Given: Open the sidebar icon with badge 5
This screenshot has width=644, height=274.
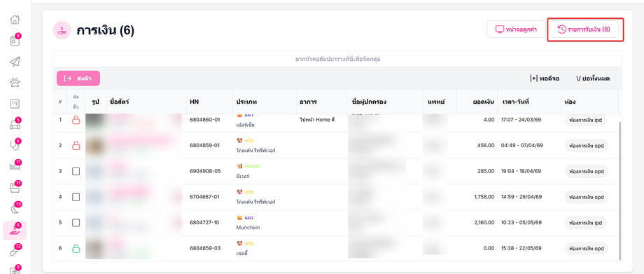Looking at the screenshot, I should (x=15, y=125).
